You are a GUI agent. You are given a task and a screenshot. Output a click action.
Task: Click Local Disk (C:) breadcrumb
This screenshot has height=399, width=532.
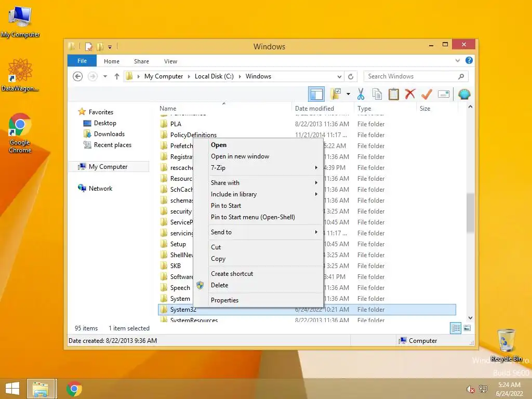click(214, 76)
